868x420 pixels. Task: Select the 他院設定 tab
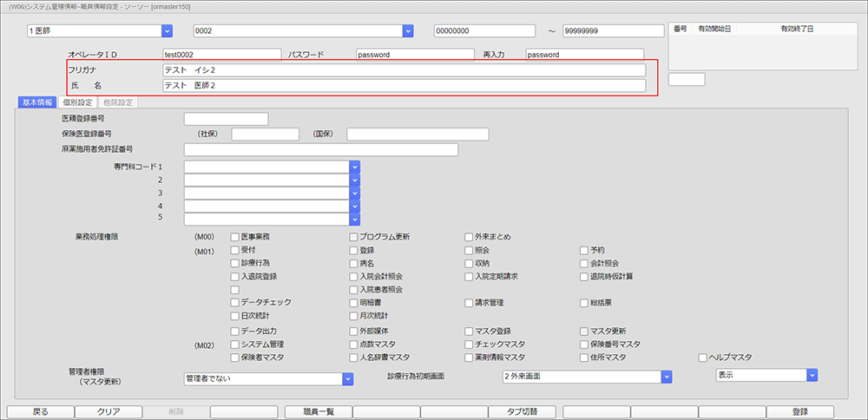(117, 102)
